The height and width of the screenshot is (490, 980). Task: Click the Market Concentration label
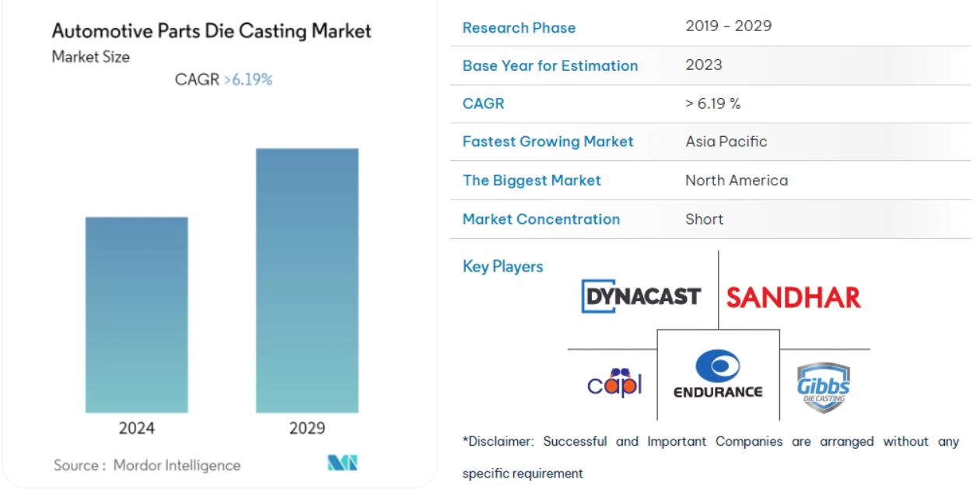point(541,219)
